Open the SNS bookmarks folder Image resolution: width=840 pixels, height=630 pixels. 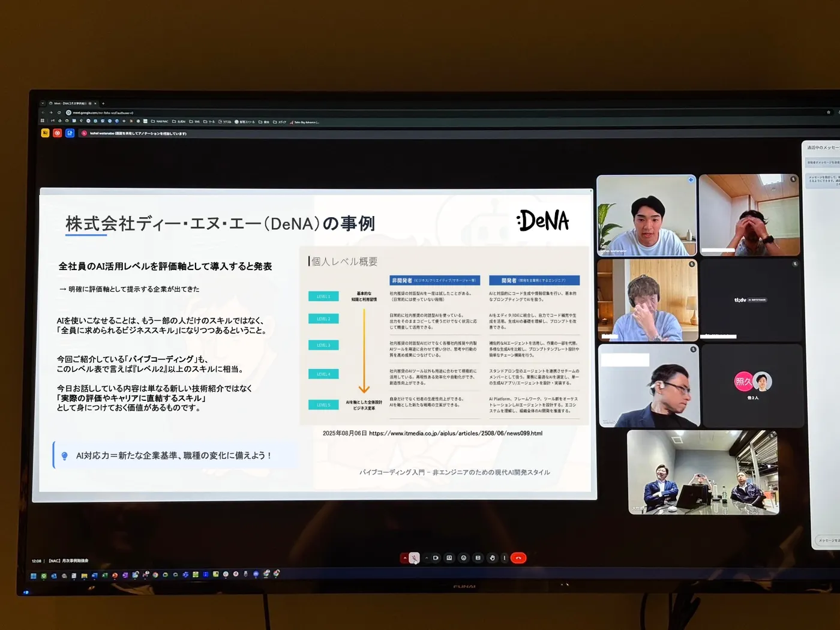[x=195, y=121]
